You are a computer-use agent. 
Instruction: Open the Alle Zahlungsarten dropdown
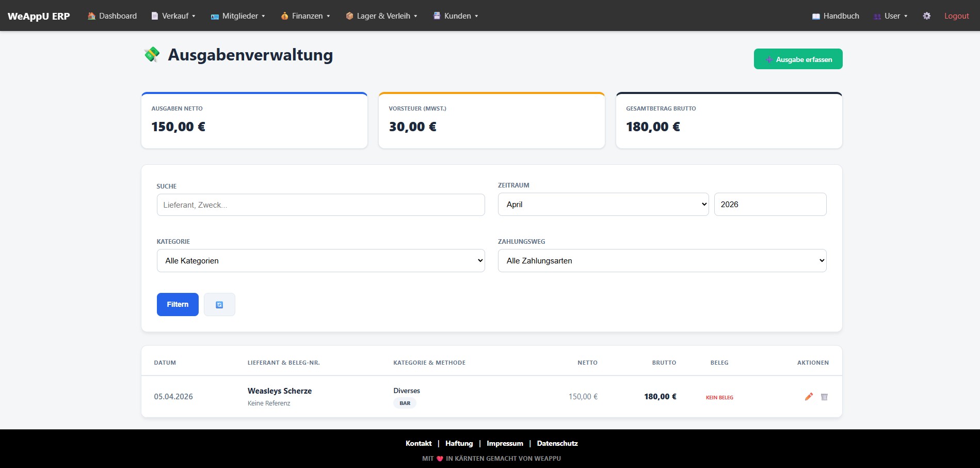662,260
